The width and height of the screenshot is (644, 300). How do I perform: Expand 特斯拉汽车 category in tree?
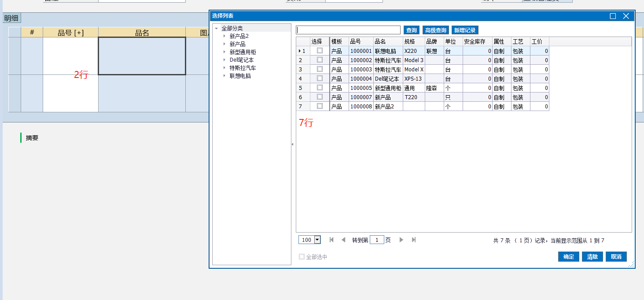tap(224, 68)
